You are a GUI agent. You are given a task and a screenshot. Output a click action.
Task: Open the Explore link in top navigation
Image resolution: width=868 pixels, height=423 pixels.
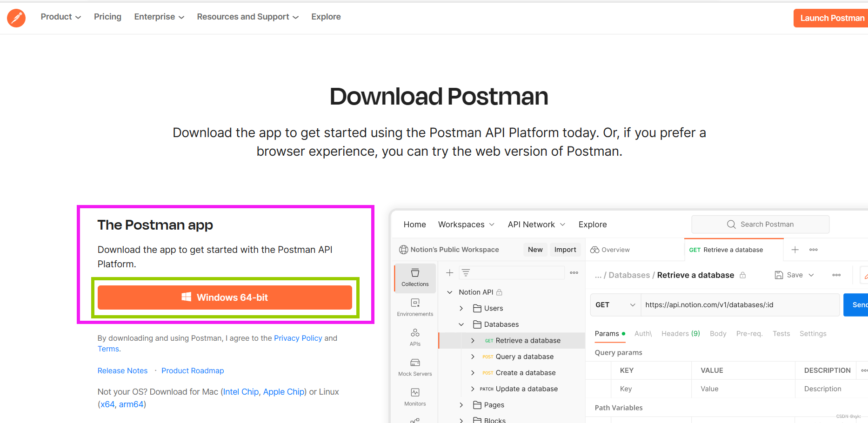pyautogui.click(x=326, y=17)
